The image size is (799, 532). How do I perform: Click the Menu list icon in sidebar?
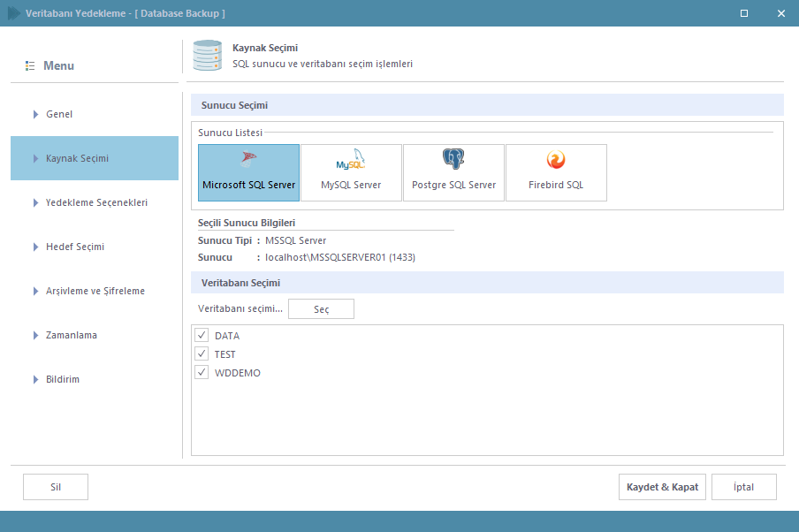click(x=30, y=66)
